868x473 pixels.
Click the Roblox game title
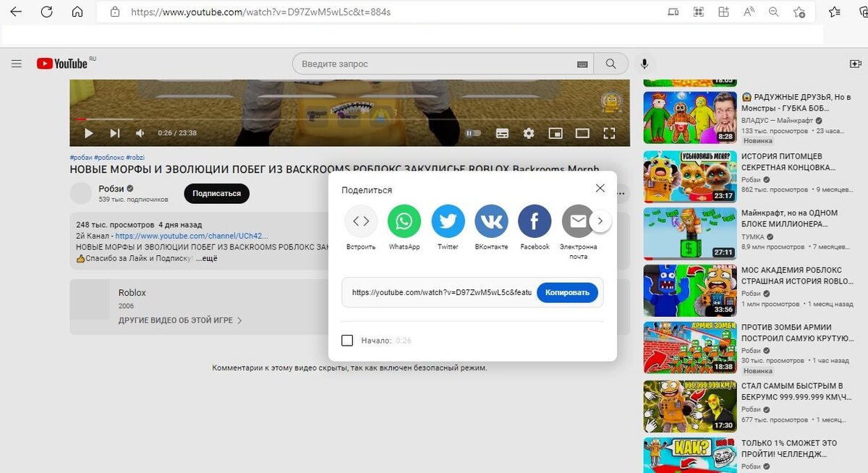132,293
